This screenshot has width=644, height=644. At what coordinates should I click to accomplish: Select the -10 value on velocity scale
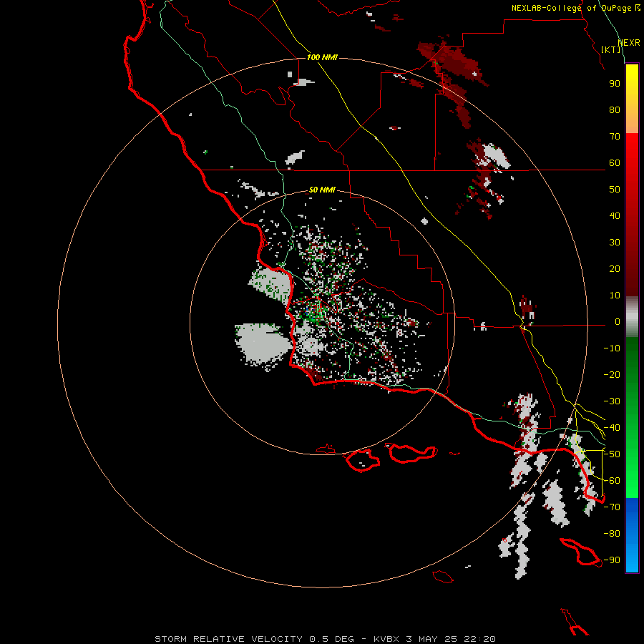coord(612,348)
